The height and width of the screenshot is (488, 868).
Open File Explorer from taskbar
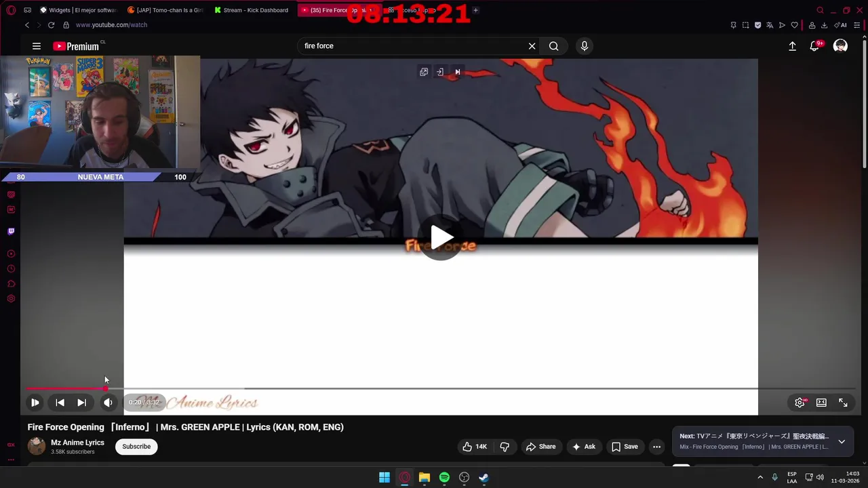tap(425, 477)
